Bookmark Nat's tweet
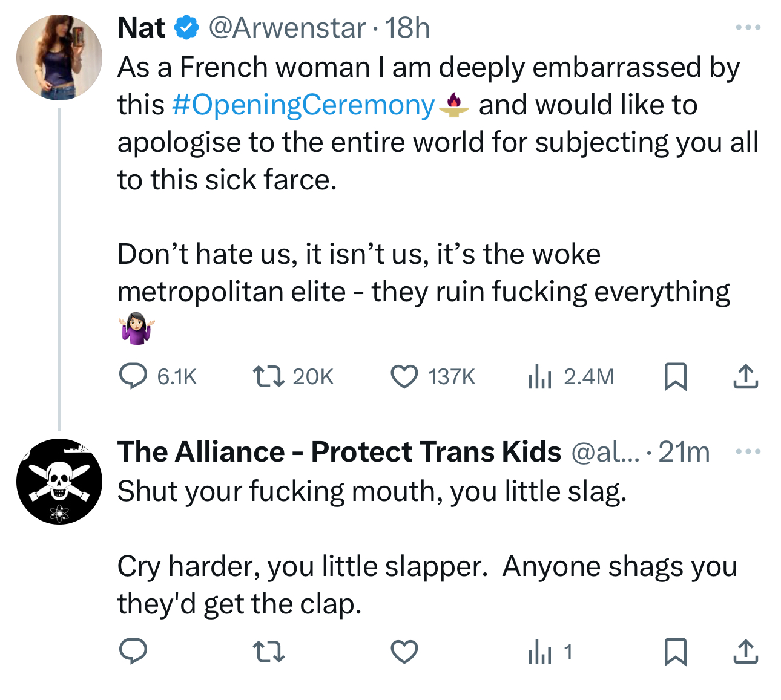Image resolution: width=781 pixels, height=700 pixels. point(675,376)
